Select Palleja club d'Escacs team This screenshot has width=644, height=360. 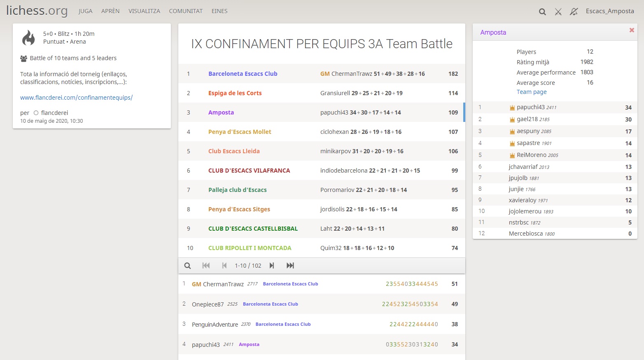pyautogui.click(x=322, y=190)
